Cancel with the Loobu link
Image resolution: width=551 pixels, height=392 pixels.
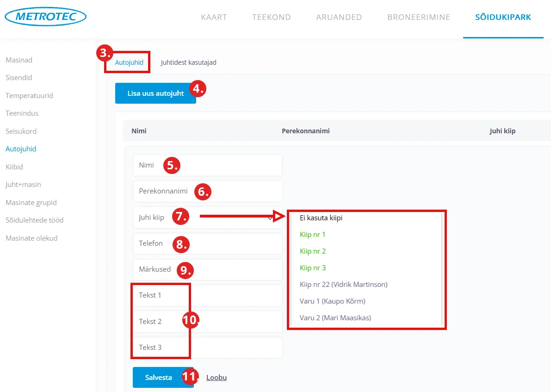(217, 377)
